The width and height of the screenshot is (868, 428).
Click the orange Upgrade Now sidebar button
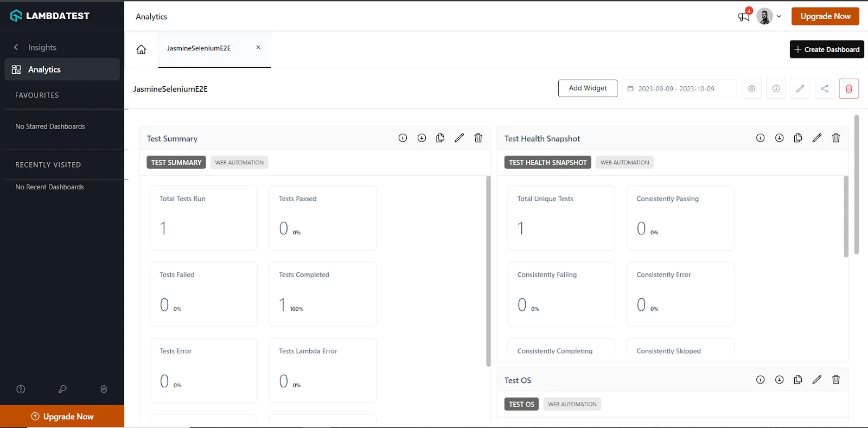62,417
